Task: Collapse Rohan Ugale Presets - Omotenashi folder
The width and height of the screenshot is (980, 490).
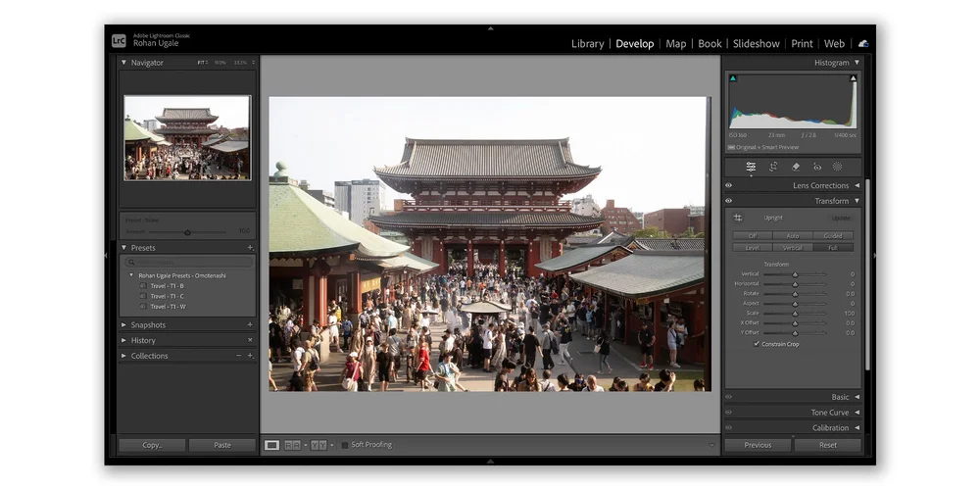Action: 131,275
